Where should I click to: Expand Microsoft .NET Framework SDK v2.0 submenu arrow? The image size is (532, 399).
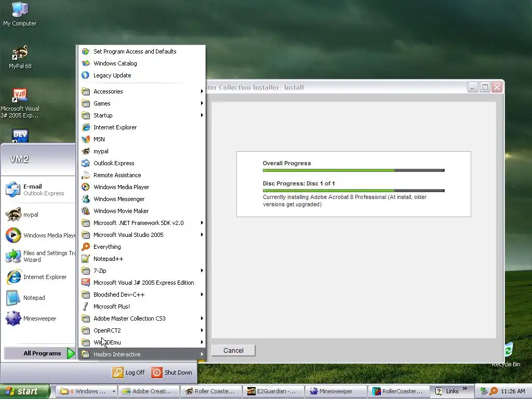point(202,223)
